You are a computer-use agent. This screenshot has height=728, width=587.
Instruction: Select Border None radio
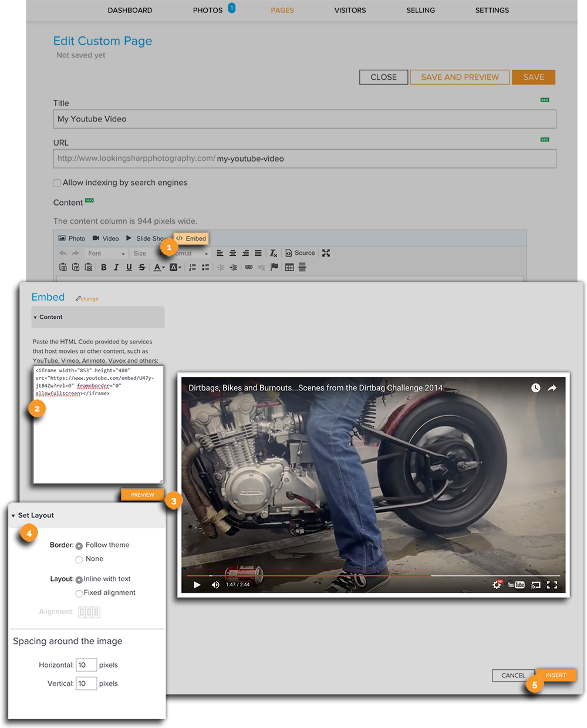(79, 560)
